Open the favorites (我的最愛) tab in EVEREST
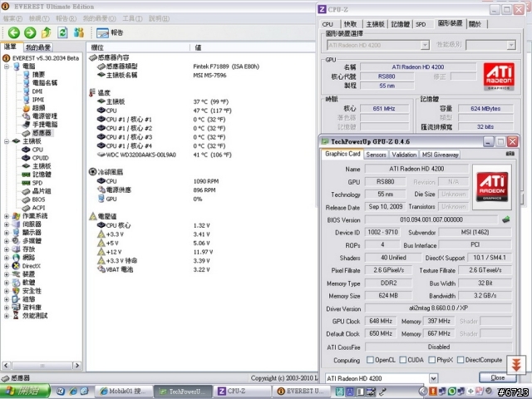532x399 pixels. click(38, 47)
